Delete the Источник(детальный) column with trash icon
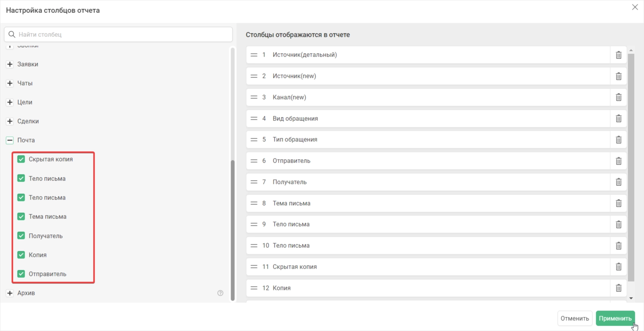The image size is (644, 331). [x=619, y=55]
